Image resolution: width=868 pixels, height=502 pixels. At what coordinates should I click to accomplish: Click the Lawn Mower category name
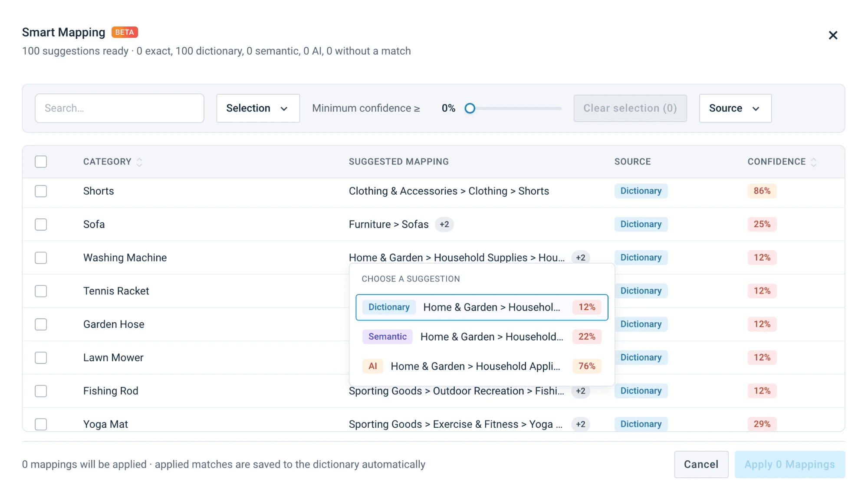tap(113, 358)
